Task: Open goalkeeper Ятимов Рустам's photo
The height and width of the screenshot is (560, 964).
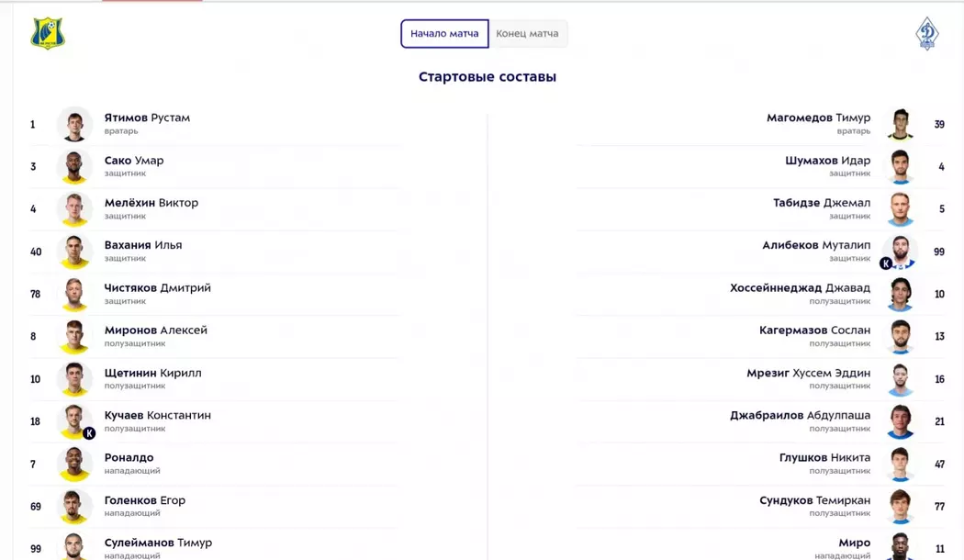Action: click(74, 124)
